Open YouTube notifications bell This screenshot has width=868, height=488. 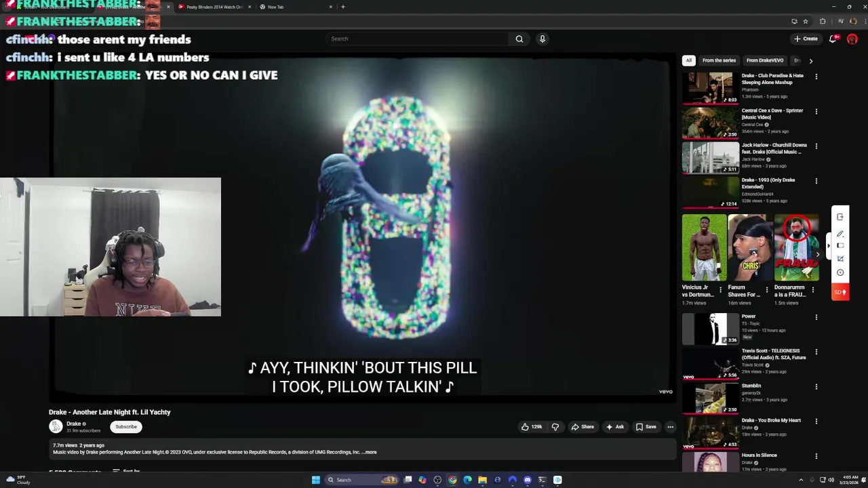pos(833,39)
